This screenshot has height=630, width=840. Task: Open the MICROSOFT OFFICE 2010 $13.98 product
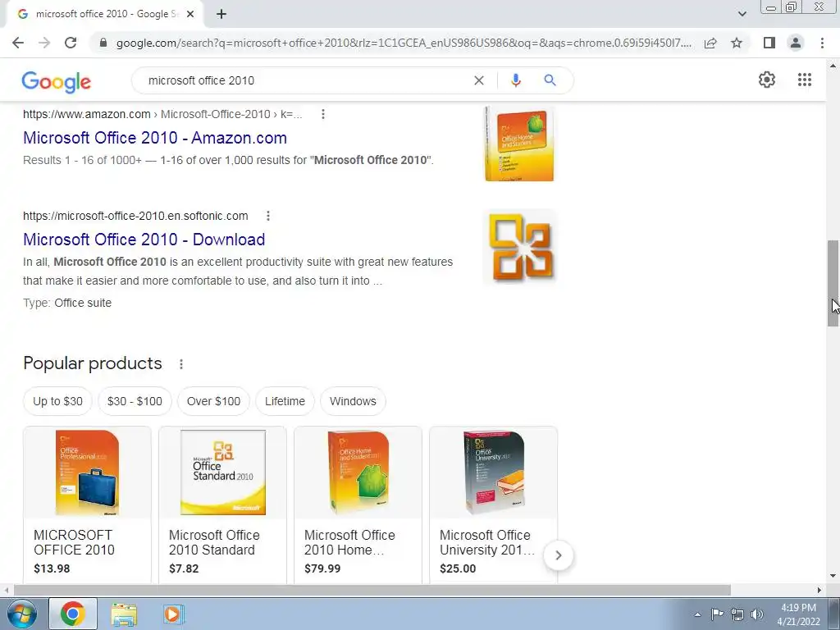[x=87, y=504]
